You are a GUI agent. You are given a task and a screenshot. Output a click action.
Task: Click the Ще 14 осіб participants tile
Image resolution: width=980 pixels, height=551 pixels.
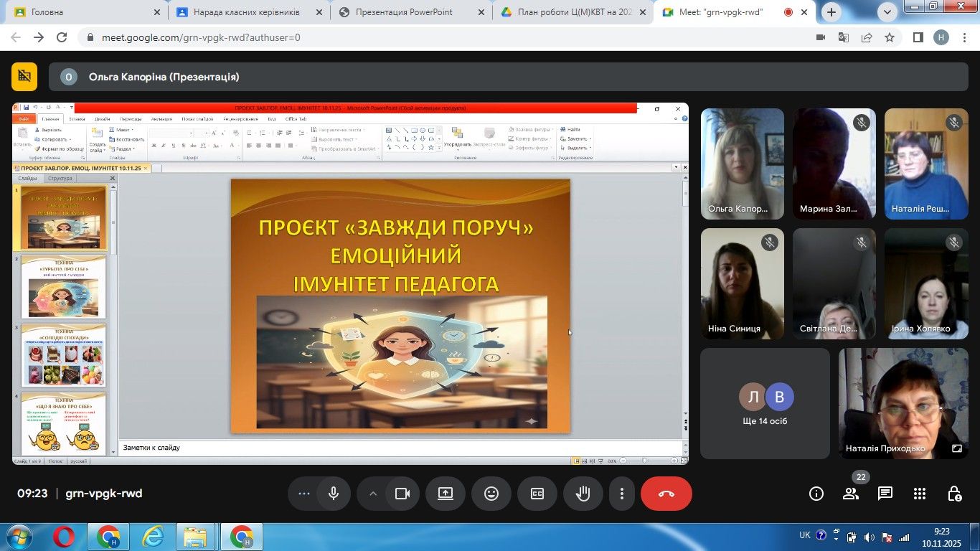765,404
